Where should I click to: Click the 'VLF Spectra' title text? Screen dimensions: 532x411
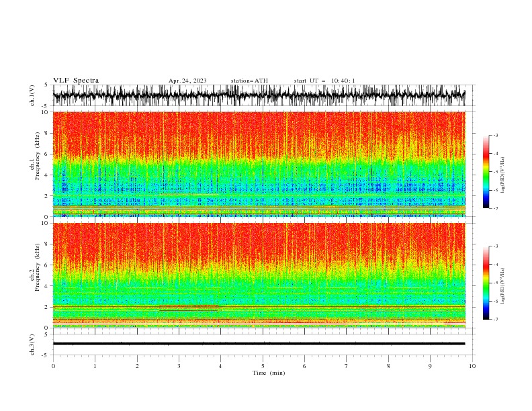pyautogui.click(x=76, y=81)
